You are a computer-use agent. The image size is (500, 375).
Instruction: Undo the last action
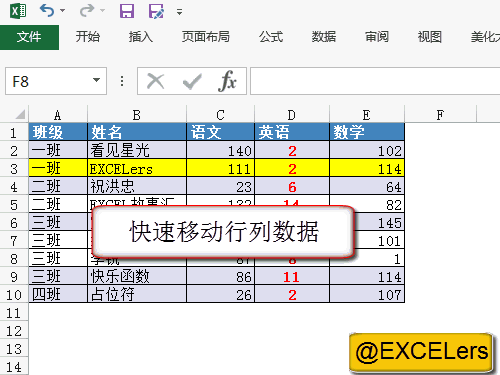point(47,11)
